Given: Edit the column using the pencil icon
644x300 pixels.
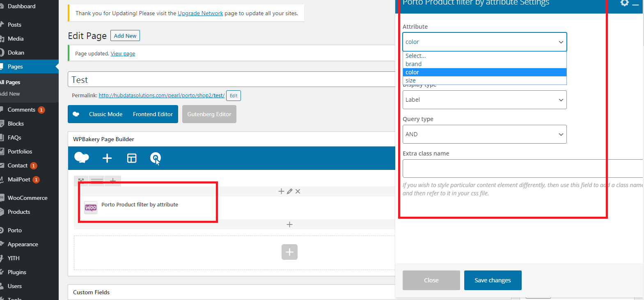Looking at the screenshot, I should pos(289,191).
